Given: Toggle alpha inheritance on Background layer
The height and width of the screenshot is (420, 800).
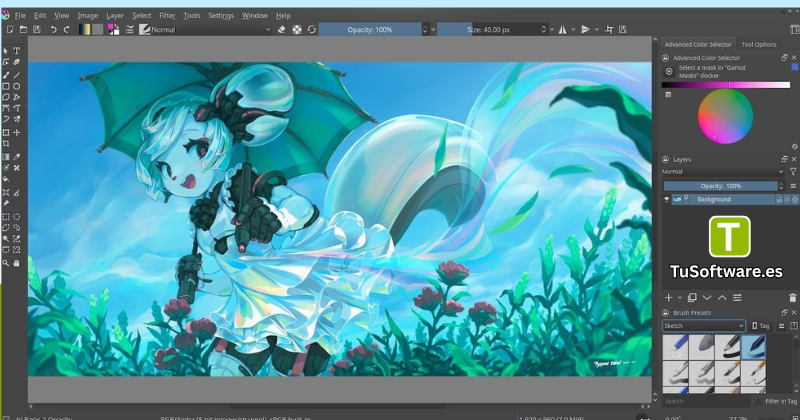Looking at the screenshot, I should 787,200.
